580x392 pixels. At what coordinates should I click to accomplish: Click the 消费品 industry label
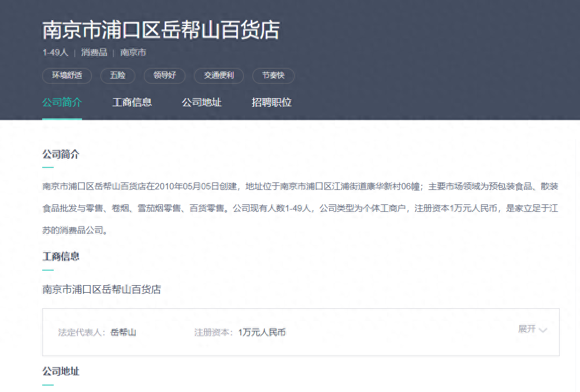94,53
